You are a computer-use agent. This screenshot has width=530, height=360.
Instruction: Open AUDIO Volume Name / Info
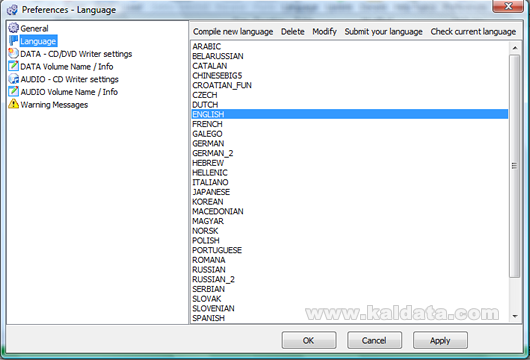pos(69,92)
